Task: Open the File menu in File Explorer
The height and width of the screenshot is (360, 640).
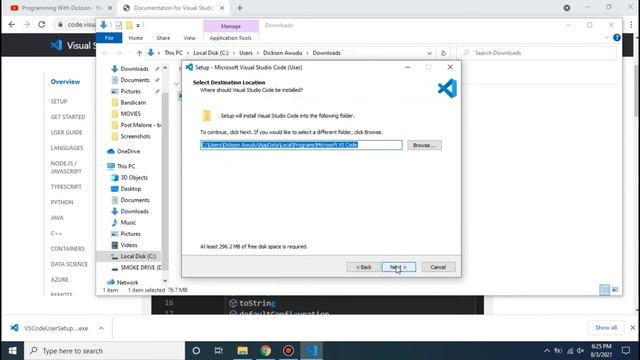Action: [109, 38]
